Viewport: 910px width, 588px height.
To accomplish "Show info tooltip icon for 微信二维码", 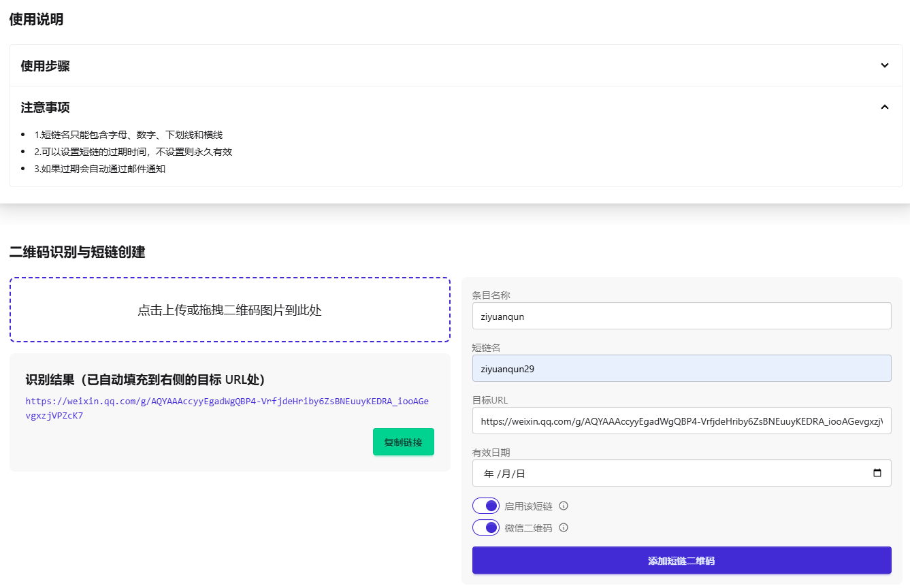I will tap(564, 527).
